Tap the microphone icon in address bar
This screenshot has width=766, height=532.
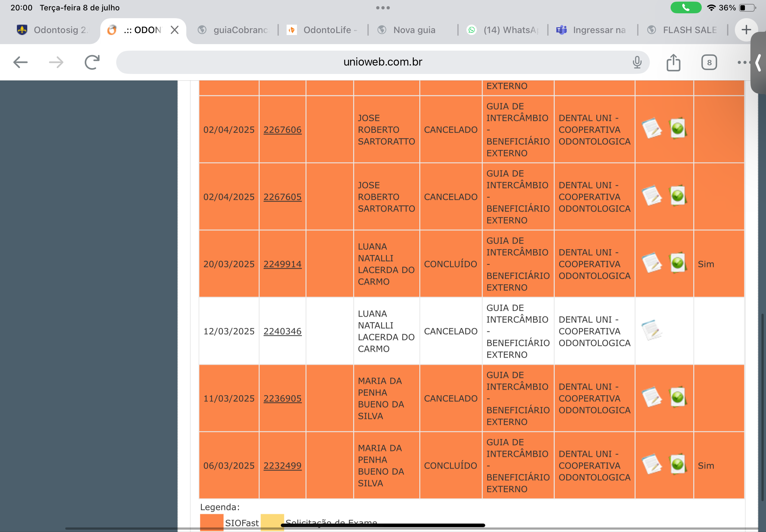pyautogui.click(x=636, y=62)
